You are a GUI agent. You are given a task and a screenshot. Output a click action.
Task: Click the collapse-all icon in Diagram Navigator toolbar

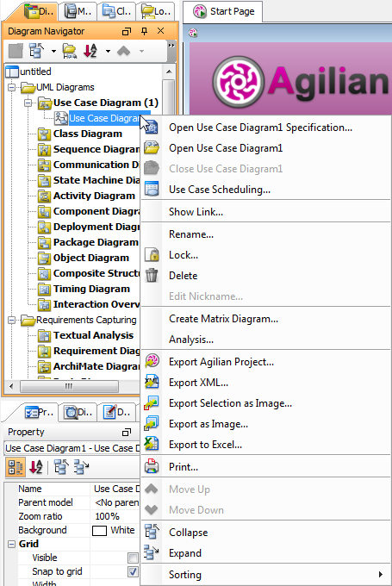pos(37,51)
